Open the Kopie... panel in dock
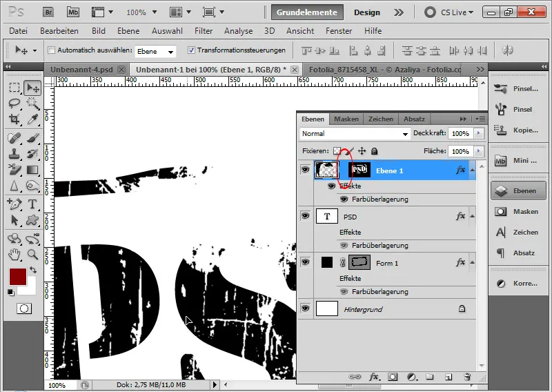Screen dimensions: 552x392 pyautogui.click(x=518, y=130)
